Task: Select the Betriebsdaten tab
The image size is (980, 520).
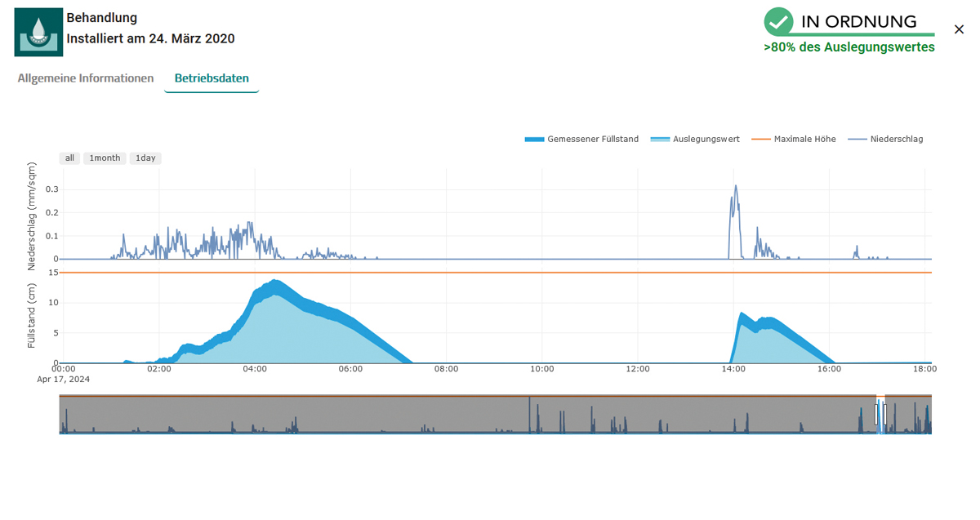Action: (x=212, y=78)
